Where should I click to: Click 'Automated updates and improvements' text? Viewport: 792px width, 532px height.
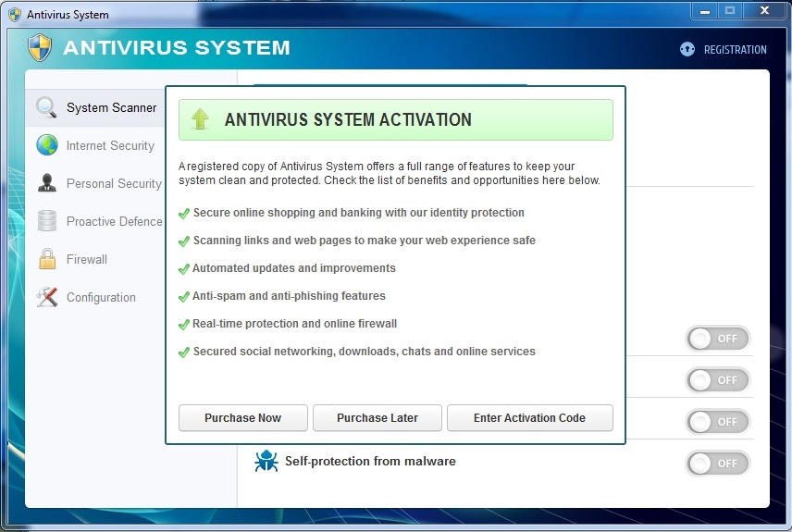[x=294, y=268]
